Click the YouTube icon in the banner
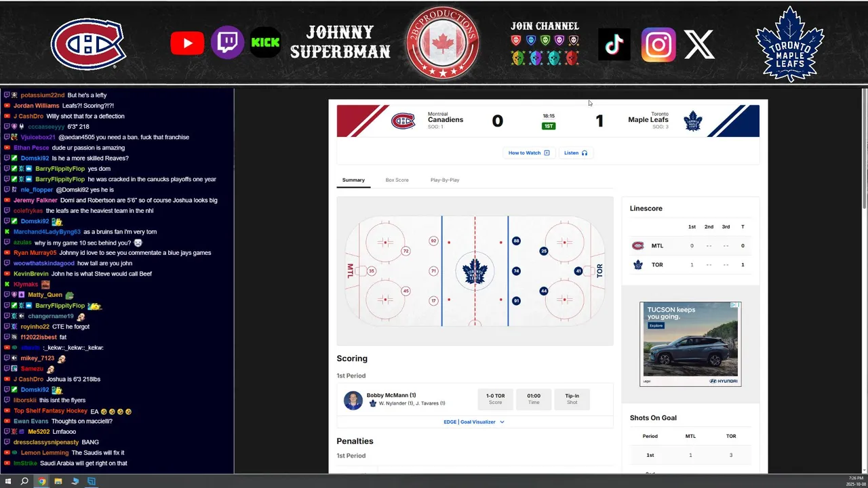 tap(187, 44)
